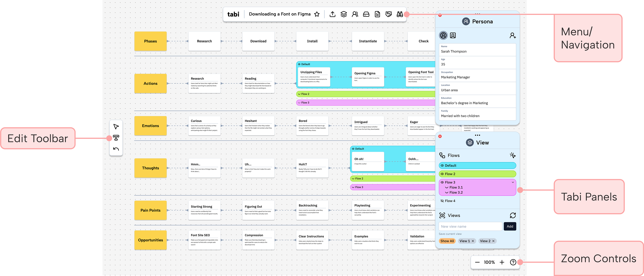Unhide Flow 4 in View panel
Image resolution: width=644 pixels, height=276 pixels.
pos(442,201)
